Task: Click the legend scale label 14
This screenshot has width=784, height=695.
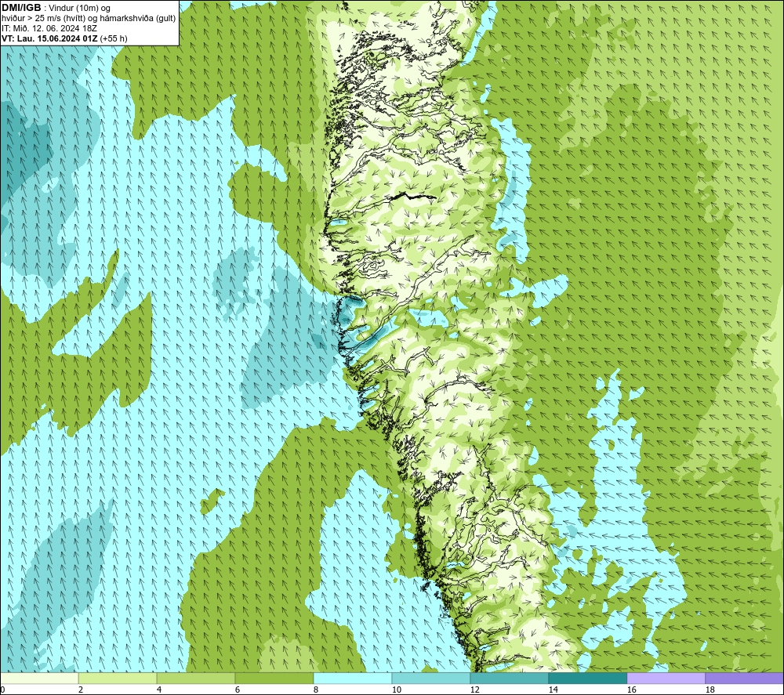Action: pyautogui.click(x=553, y=690)
